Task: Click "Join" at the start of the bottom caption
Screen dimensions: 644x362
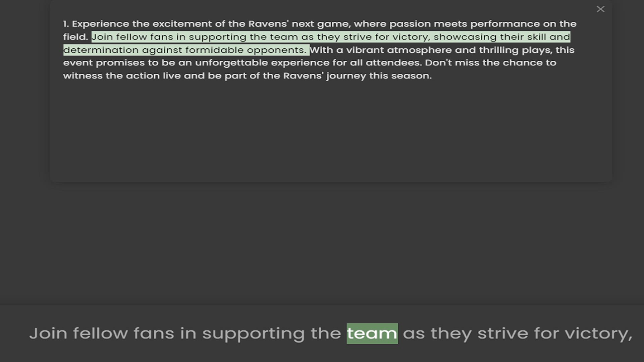Action: coord(48,334)
